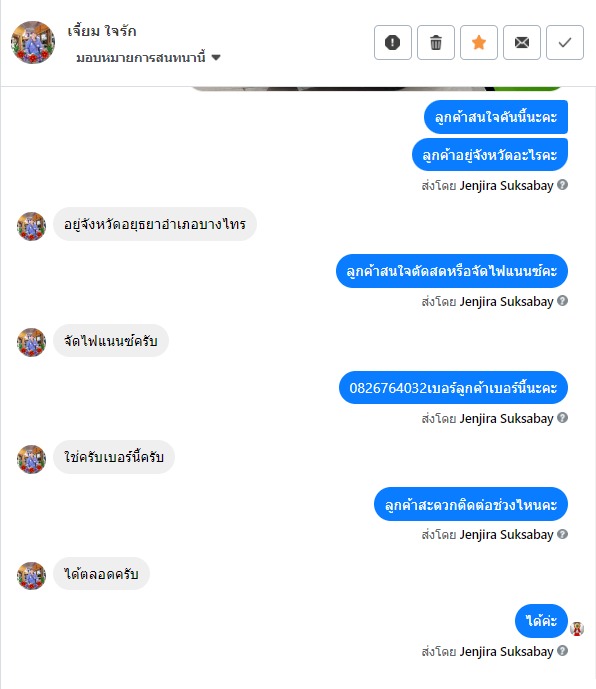The height and width of the screenshot is (689, 596).
Task: Click the customer name เจี๋ยม ใจรัก
Action: 102,31
